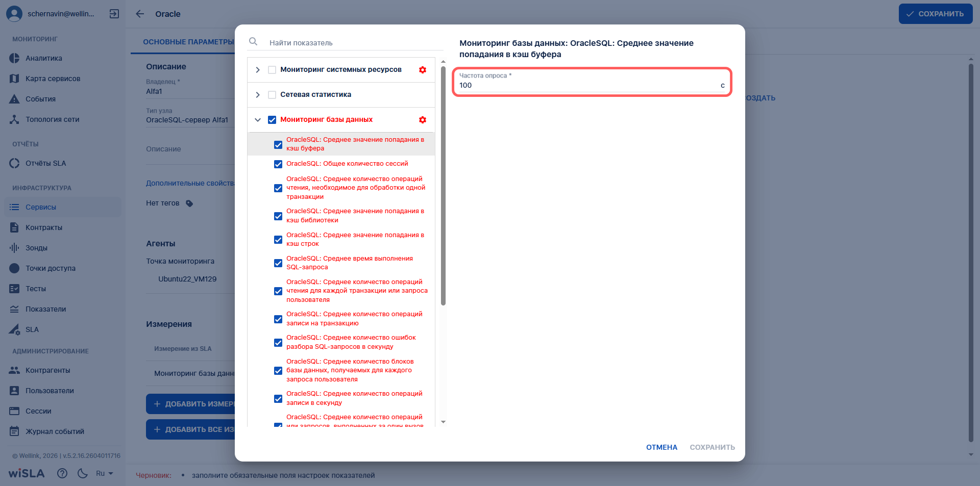
Task: Click the Сервисы list icon
Action: (14, 207)
